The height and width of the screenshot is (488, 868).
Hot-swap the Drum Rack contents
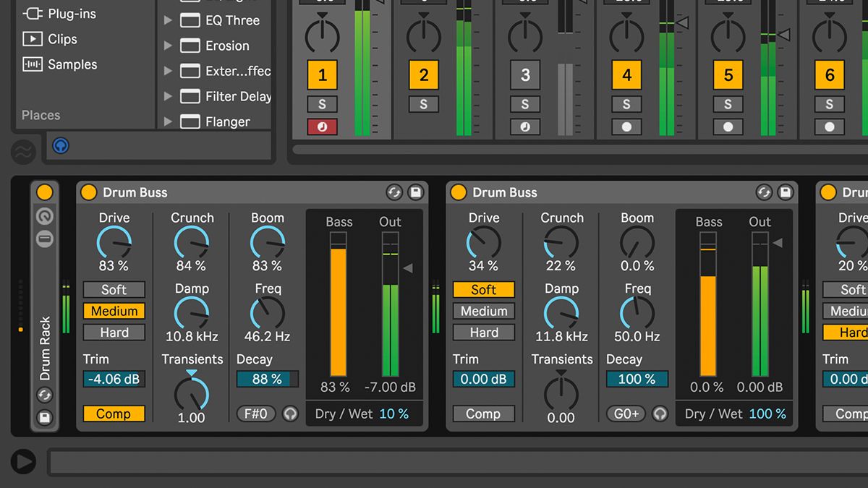(45, 395)
